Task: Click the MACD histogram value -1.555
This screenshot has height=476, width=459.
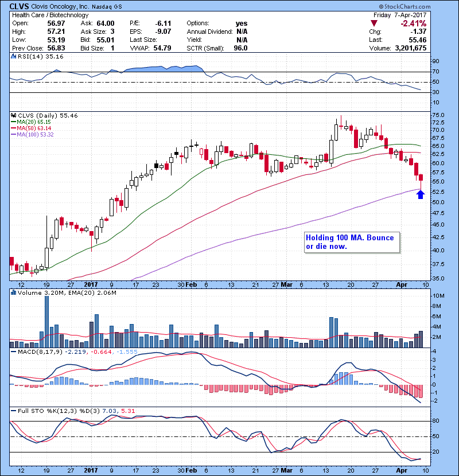Action: pos(127,352)
